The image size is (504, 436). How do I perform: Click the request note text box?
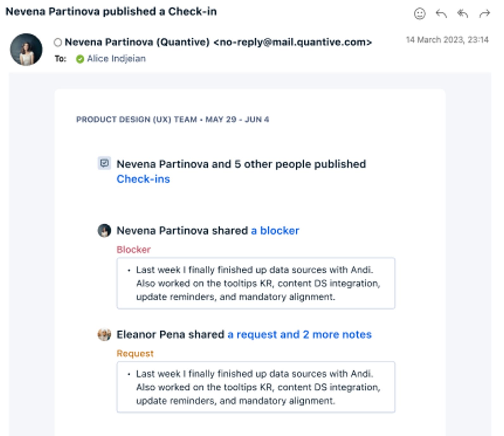256,387
